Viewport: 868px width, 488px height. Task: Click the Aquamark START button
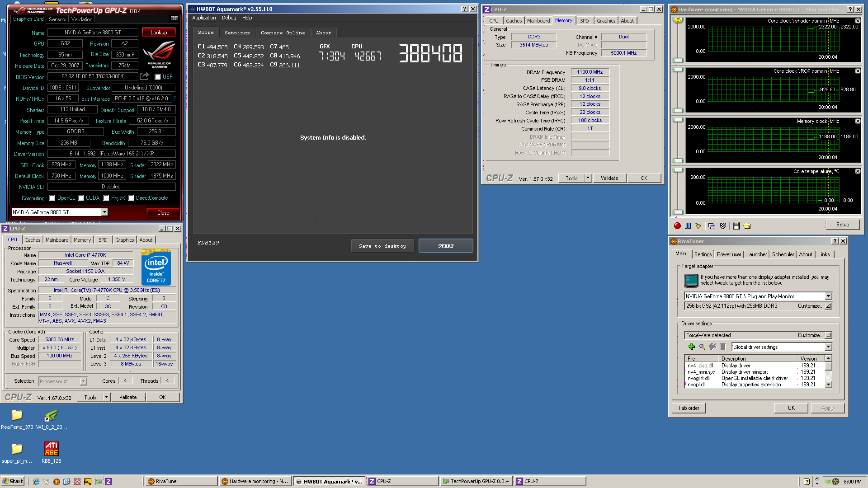point(446,246)
